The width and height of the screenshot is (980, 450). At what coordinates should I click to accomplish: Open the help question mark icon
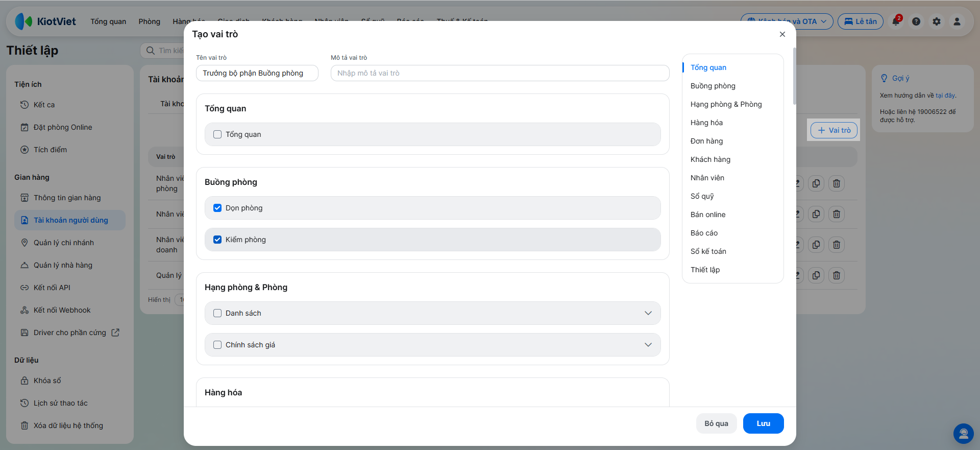click(916, 21)
